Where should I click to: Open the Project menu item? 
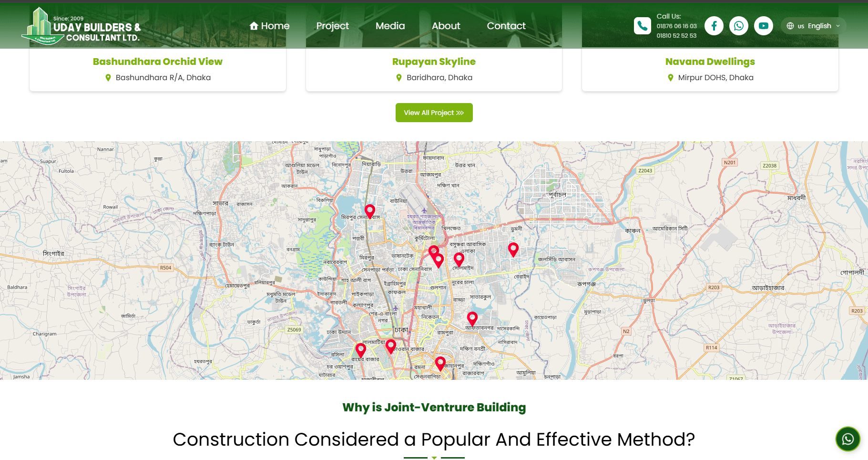(x=332, y=26)
